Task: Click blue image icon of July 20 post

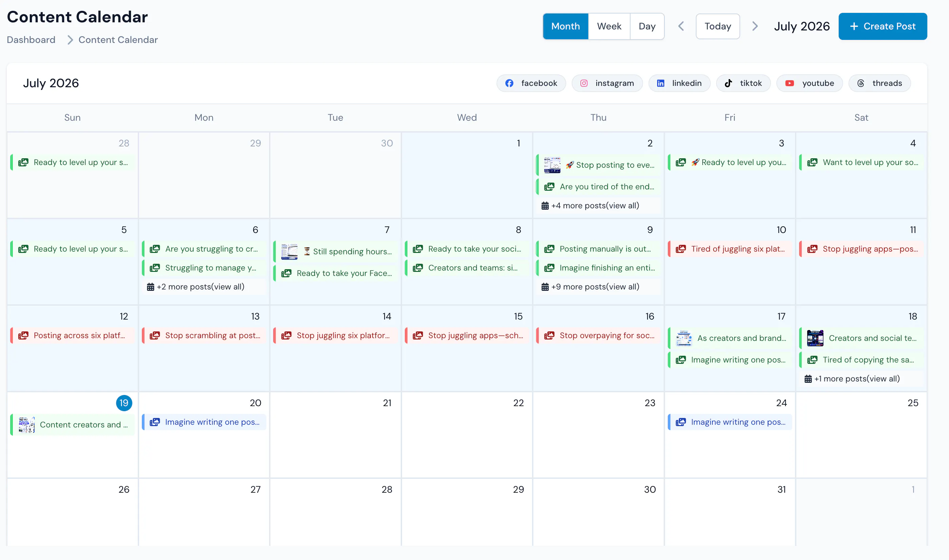Action: pos(155,422)
